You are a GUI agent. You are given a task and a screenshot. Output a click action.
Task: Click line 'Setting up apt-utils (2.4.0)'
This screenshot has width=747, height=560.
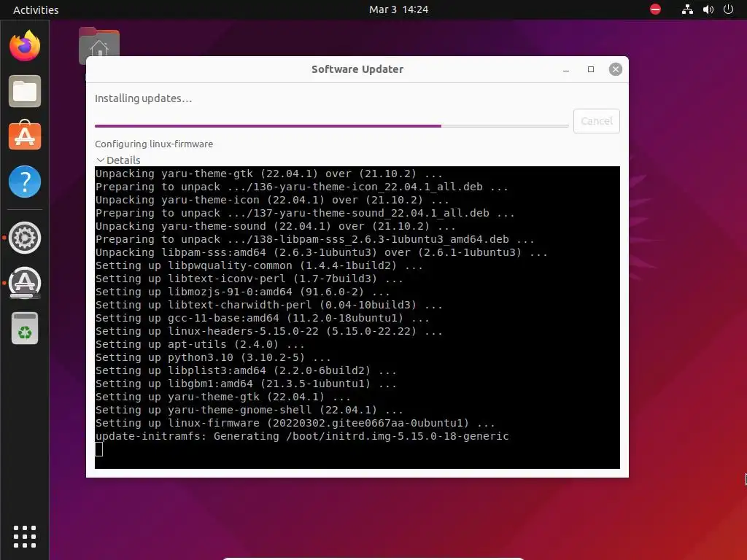[200, 344]
